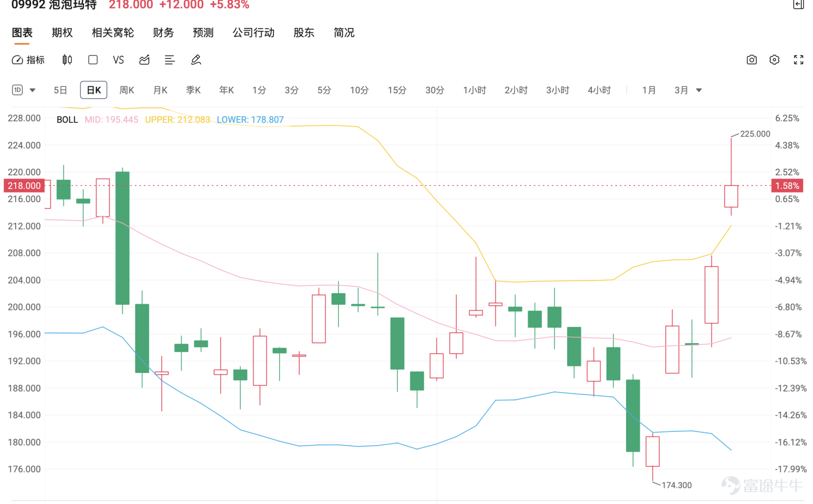Click the chart overlay trend icon
813x504 pixels.
[144, 60]
